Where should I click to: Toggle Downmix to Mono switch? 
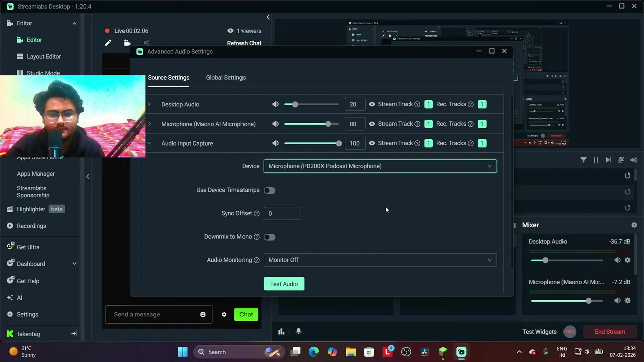(269, 237)
